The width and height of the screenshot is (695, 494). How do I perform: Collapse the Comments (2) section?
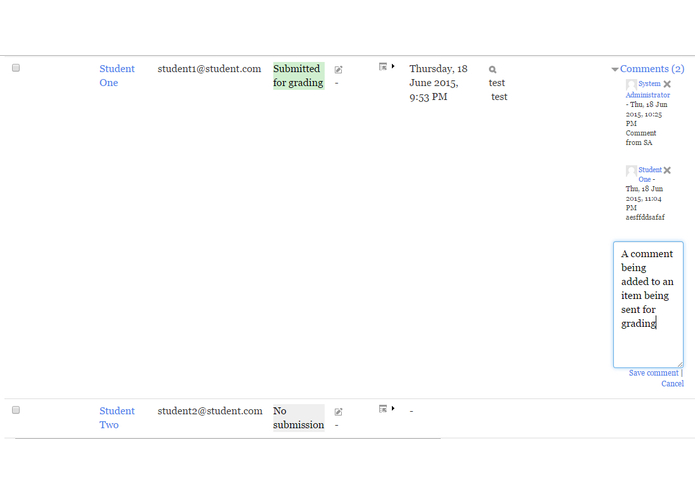click(615, 69)
